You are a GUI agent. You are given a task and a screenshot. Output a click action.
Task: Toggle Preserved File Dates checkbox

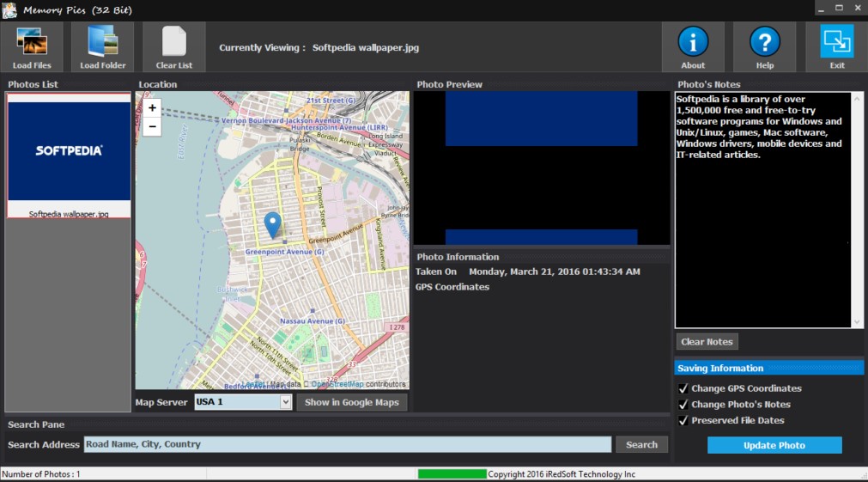coord(683,420)
